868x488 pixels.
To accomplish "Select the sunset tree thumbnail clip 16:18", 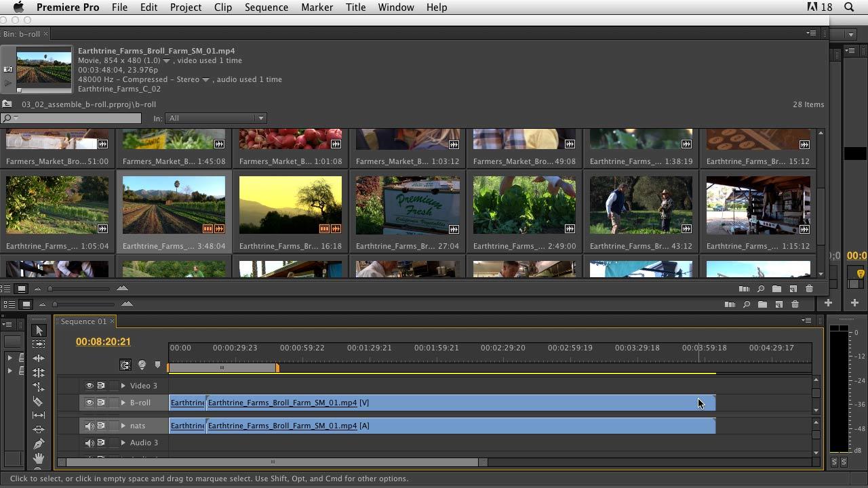I will (290, 205).
